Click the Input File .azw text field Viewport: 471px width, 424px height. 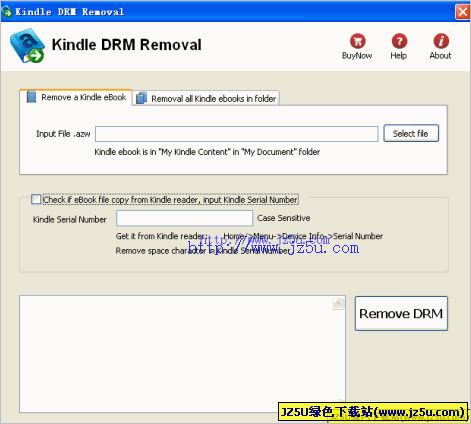pos(237,134)
